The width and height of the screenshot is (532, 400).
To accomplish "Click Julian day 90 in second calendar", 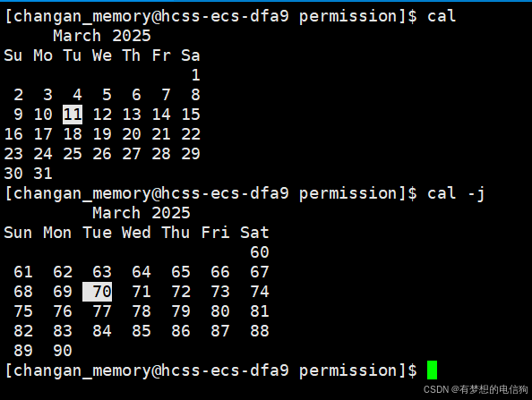I will tap(63, 351).
